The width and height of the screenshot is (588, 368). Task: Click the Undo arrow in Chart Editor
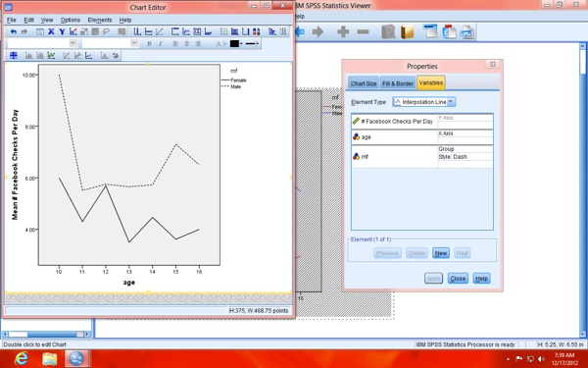14,32
